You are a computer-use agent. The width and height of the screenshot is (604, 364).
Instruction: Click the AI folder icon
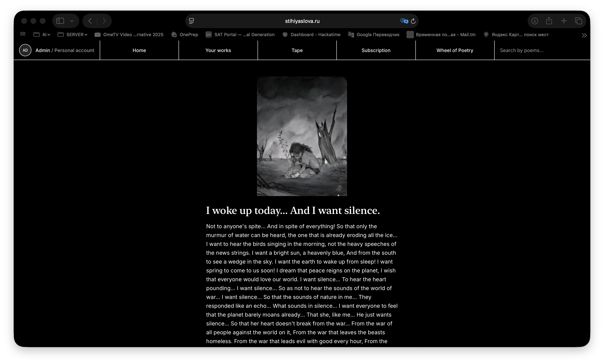[37, 34]
